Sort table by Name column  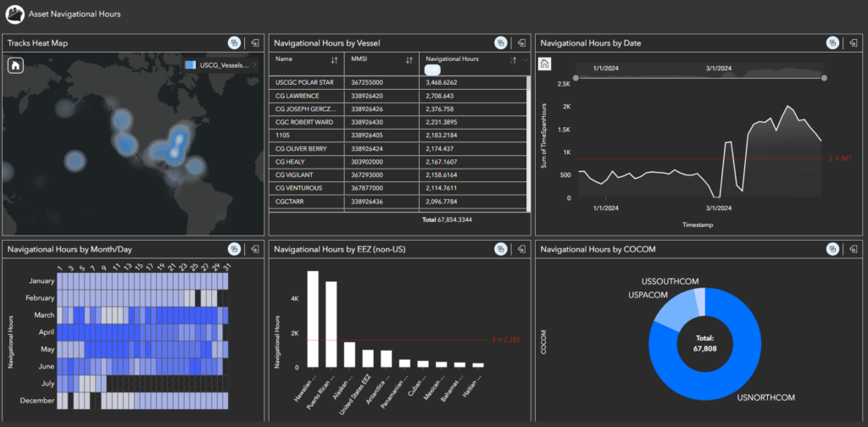pyautogui.click(x=334, y=60)
